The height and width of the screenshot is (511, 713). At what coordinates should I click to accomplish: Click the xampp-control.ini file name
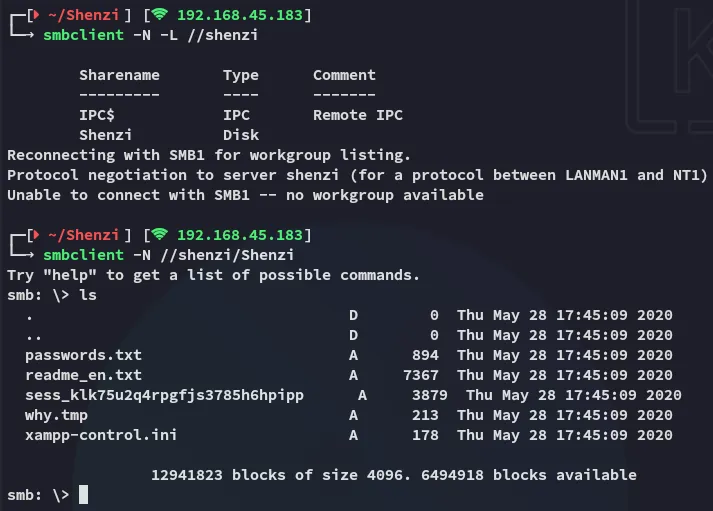[101, 435]
